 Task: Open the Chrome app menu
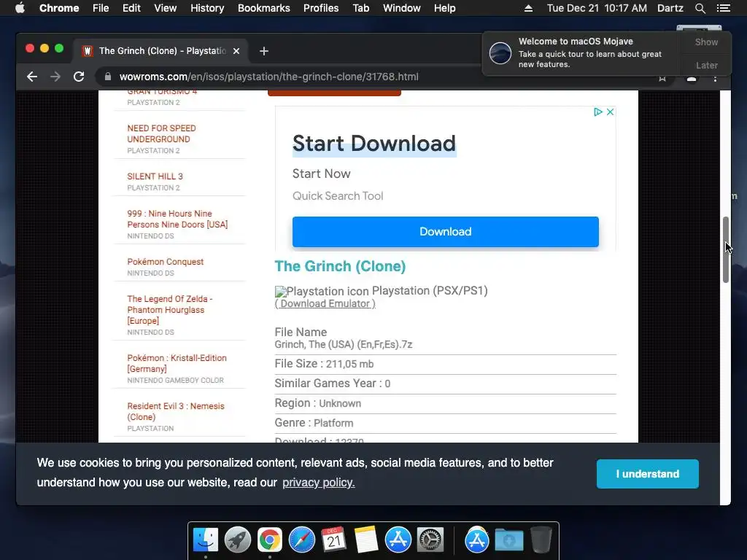(x=59, y=8)
